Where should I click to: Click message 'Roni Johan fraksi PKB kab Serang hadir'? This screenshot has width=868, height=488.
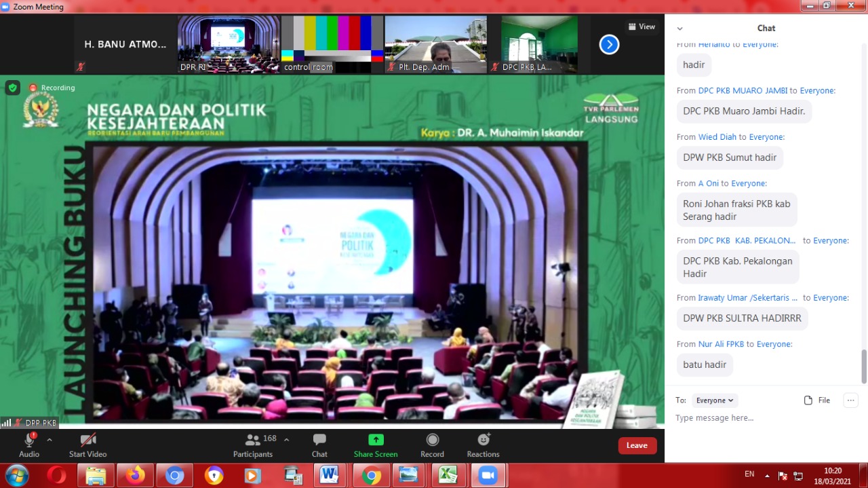point(736,210)
